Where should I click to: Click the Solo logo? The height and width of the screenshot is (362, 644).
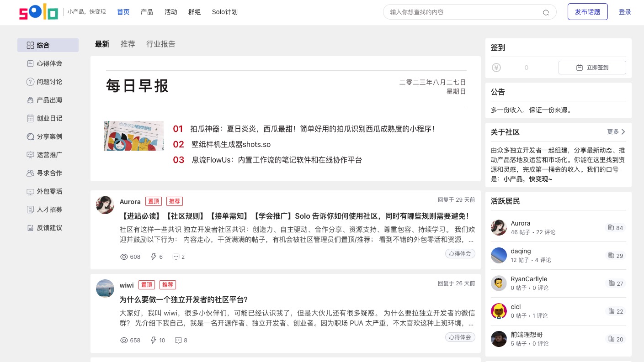[x=38, y=12]
